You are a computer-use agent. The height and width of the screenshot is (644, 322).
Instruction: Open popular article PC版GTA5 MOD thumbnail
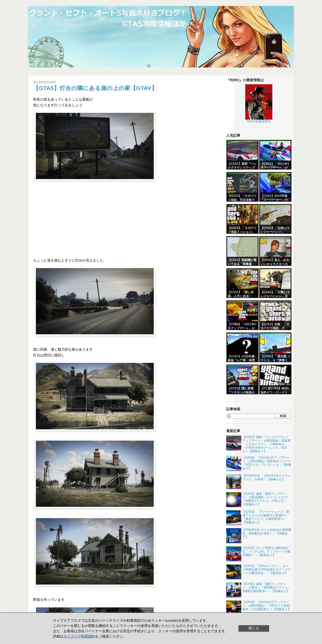click(x=275, y=379)
